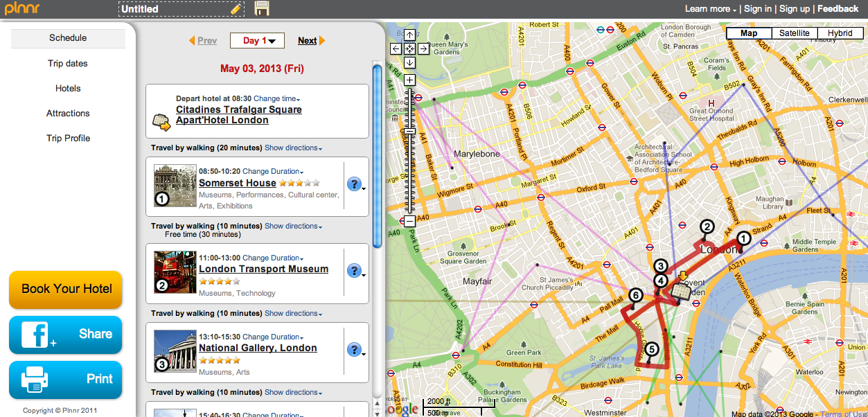
Task: Click the London Transport Museum thumbnail image
Action: (175, 272)
